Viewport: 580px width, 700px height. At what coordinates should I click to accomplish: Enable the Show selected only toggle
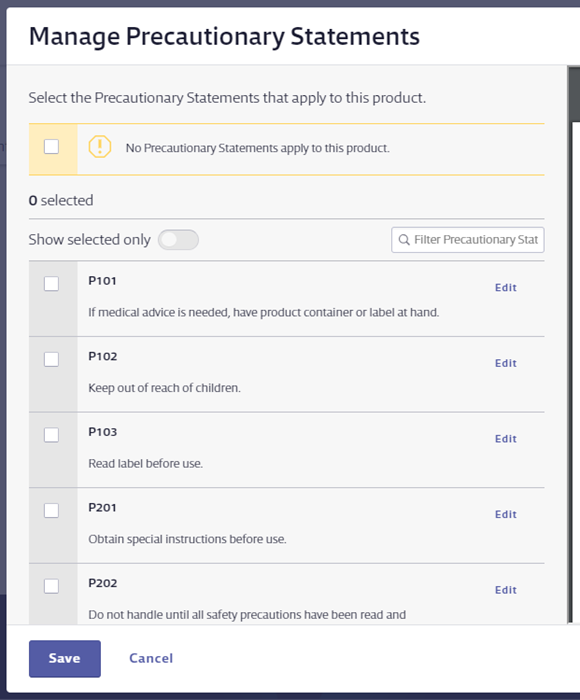178,240
